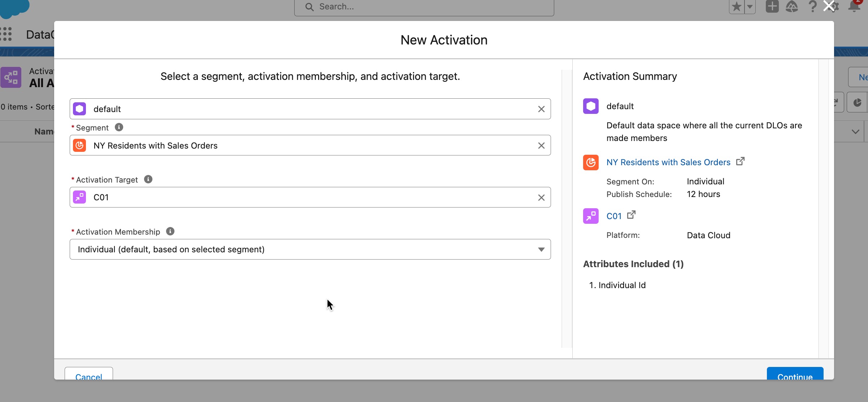Close the New Activation modal
The height and width of the screenshot is (402, 868).
click(829, 6)
